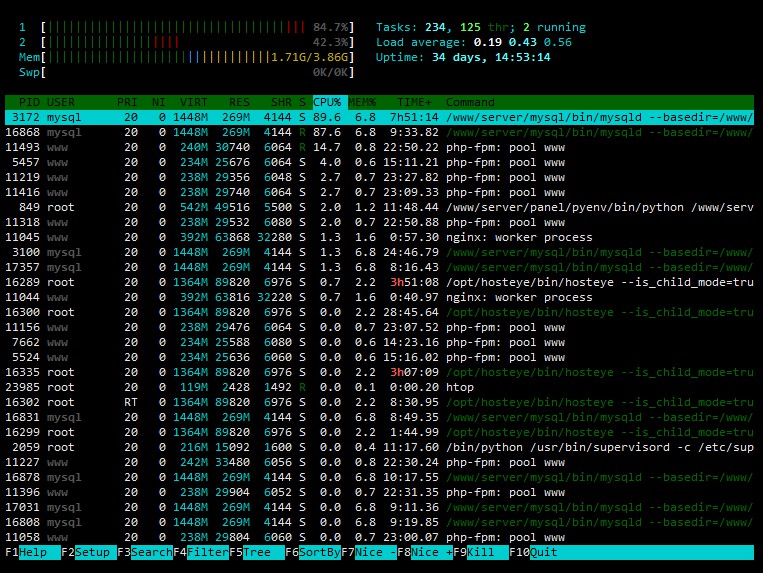Sort by the SHR column header
This screenshot has height=573, width=763.
click(x=281, y=103)
